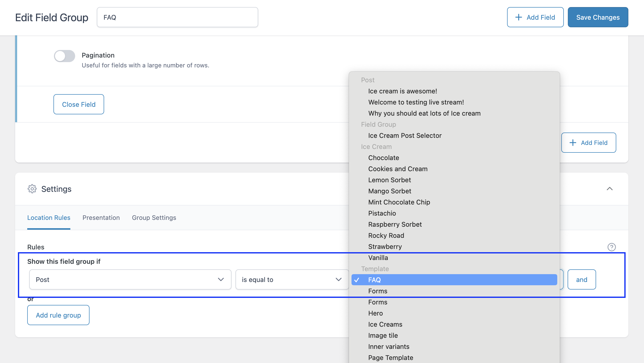Choose Mint Chocolate Chip from list
Image resolution: width=644 pixels, height=363 pixels.
pyautogui.click(x=399, y=202)
